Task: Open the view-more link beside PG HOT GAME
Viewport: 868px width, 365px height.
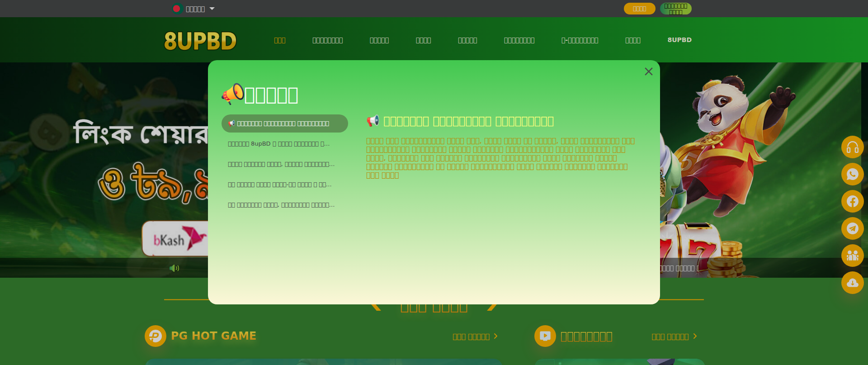Action: 475,337
